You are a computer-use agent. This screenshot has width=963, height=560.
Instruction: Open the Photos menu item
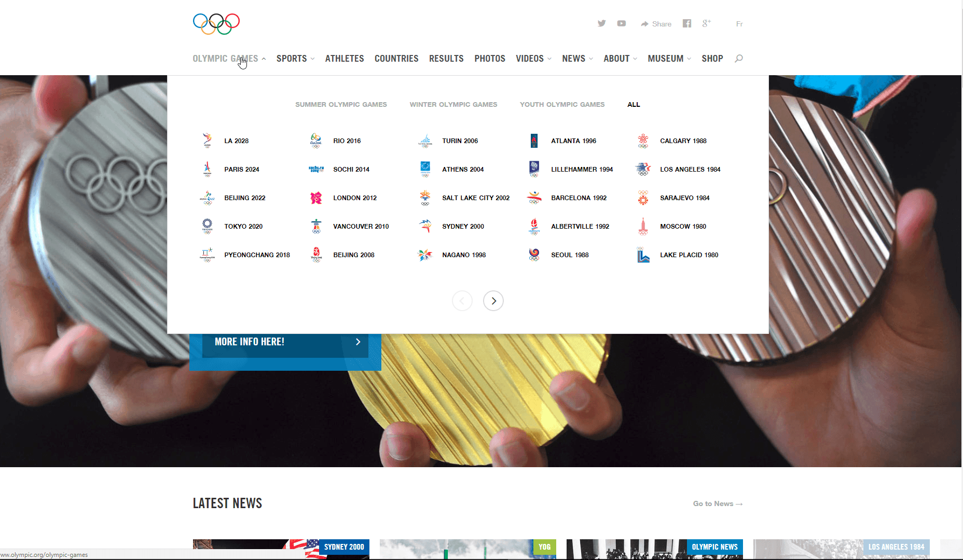490,59
